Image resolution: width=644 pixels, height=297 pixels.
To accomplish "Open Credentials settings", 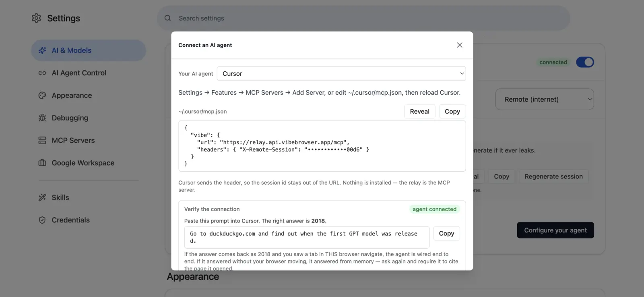I will pyautogui.click(x=88, y=220).
